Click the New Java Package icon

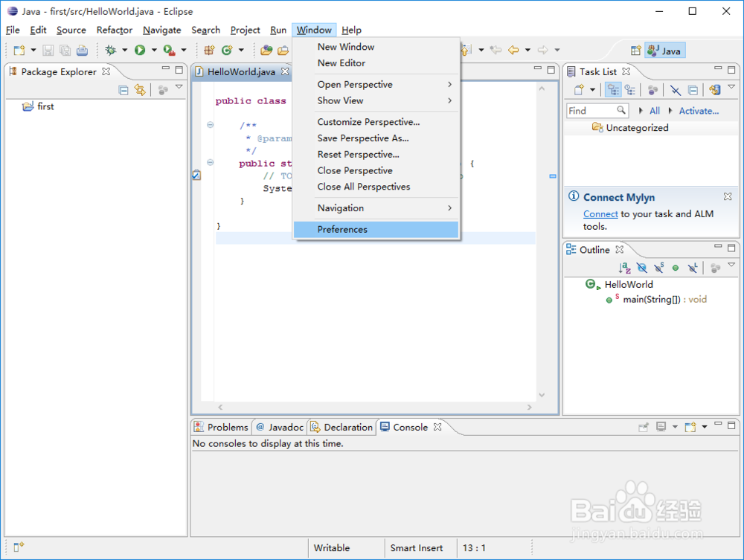(209, 50)
